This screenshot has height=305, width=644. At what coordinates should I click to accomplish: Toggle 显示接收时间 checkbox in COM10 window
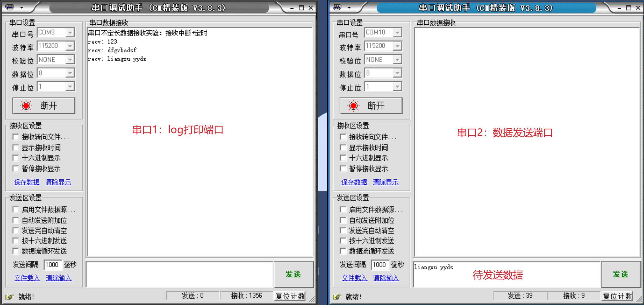343,148
